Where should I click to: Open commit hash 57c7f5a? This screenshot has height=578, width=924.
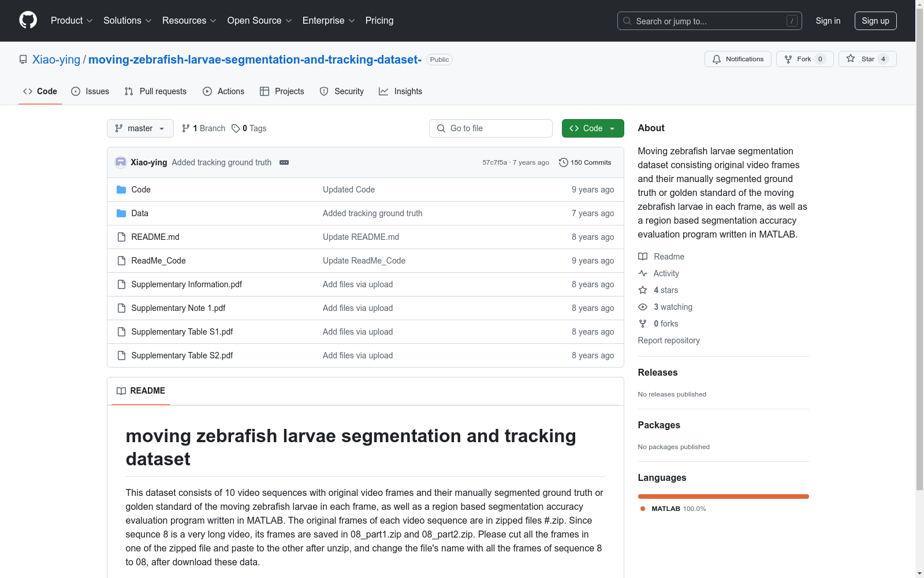[494, 162]
